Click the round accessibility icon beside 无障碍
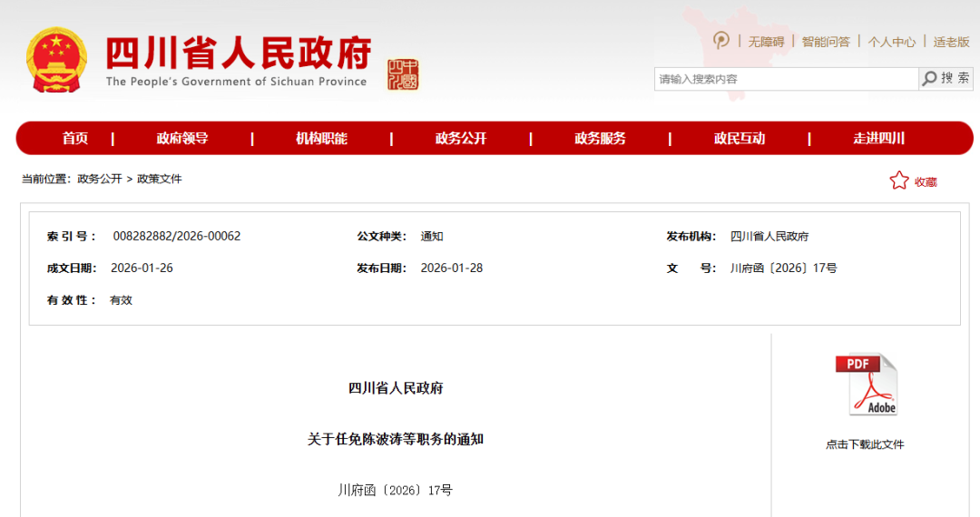 pyautogui.click(x=721, y=41)
